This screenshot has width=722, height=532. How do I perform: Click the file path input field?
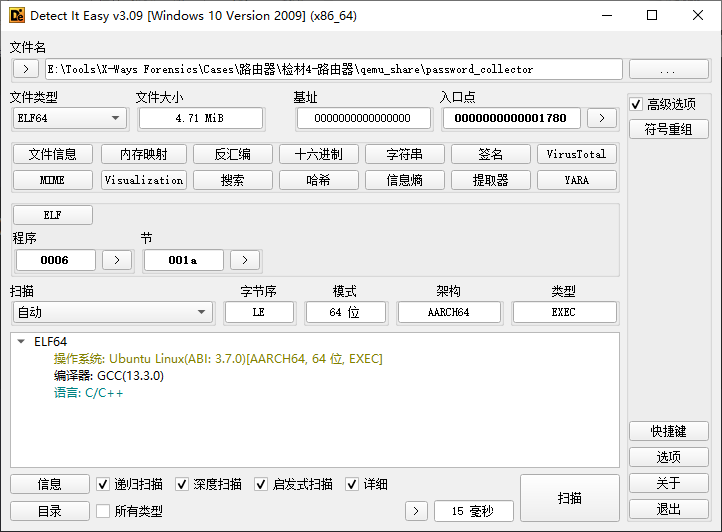pos(333,70)
